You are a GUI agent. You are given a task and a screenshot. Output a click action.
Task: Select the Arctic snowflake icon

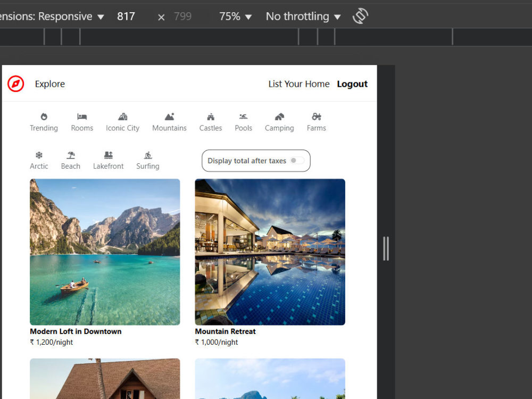(x=39, y=155)
